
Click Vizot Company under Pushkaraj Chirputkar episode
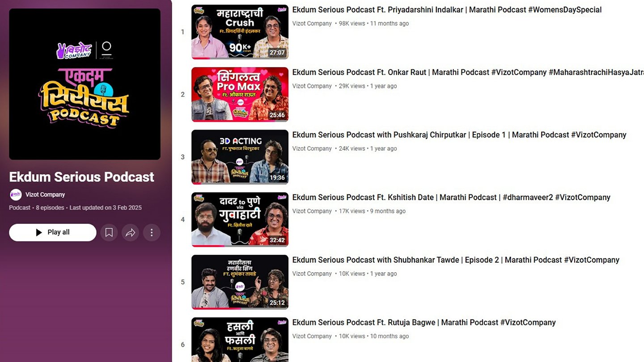click(312, 148)
